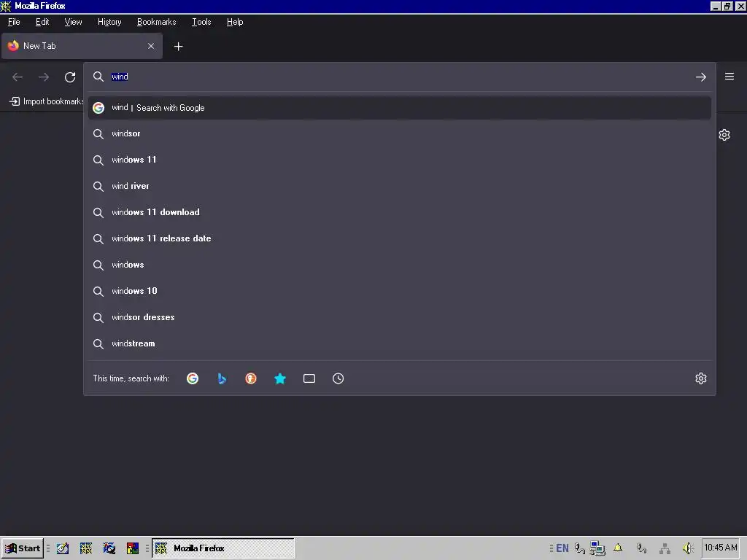Image resolution: width=747 pixels, height=560 pixels.
Task: Search this time with Bing icon
Action: coord(222,378)
